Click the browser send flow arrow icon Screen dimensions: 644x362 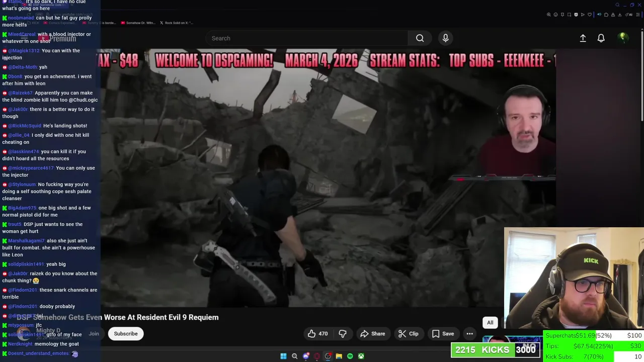tap(583, 15)
